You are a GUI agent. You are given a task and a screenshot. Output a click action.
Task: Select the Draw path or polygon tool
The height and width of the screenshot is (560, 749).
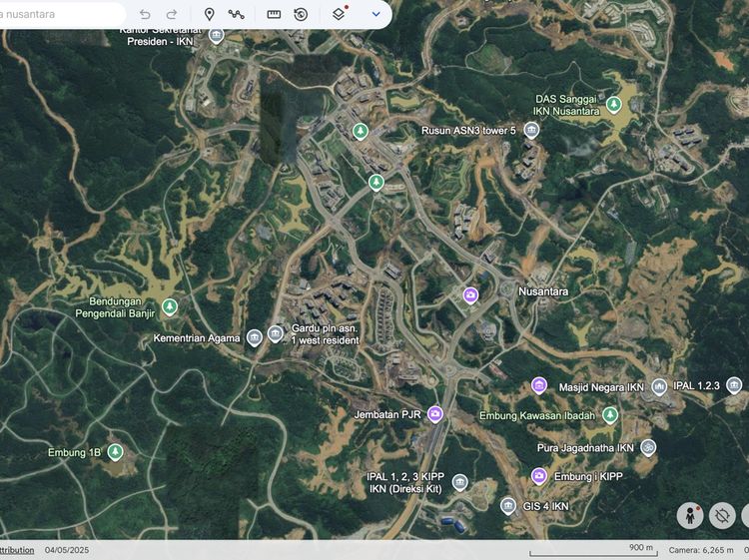(x=237, y=14)
